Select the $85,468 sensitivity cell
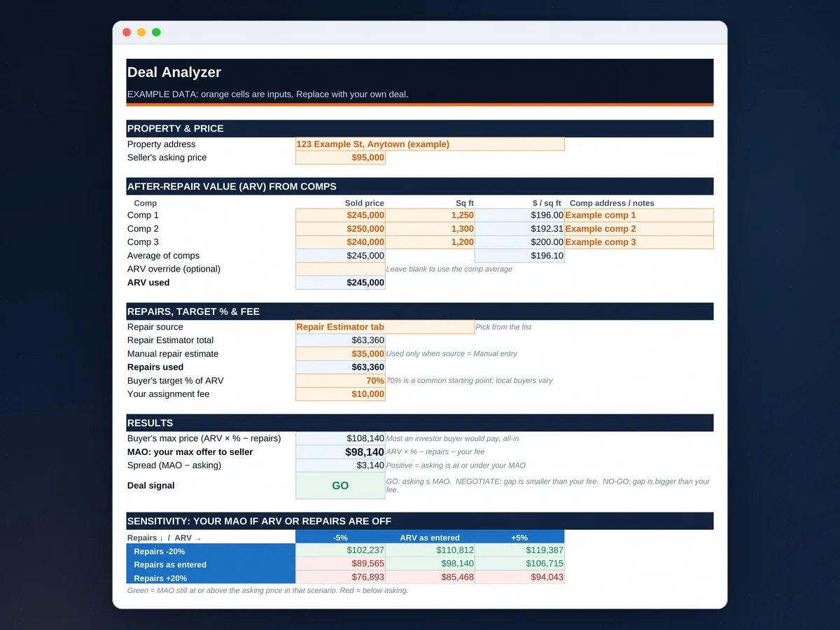The width and height of the screenshot is (840, 630). [x=430, y=577]
